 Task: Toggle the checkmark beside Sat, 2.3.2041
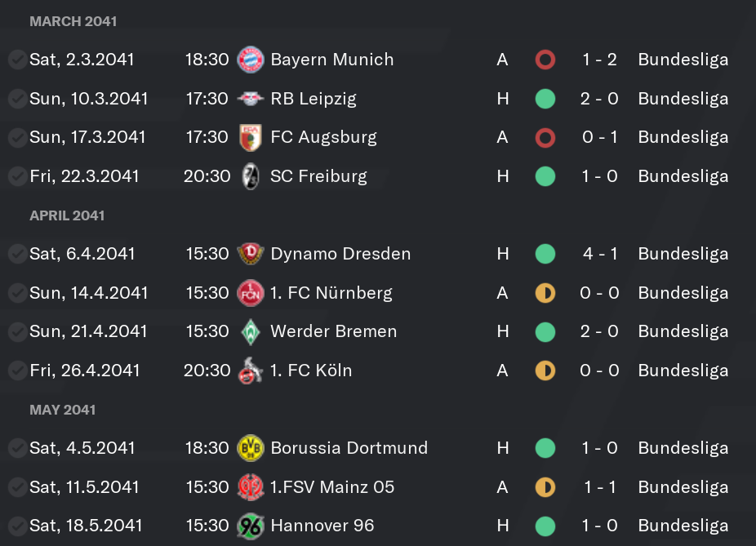(17, 60)
